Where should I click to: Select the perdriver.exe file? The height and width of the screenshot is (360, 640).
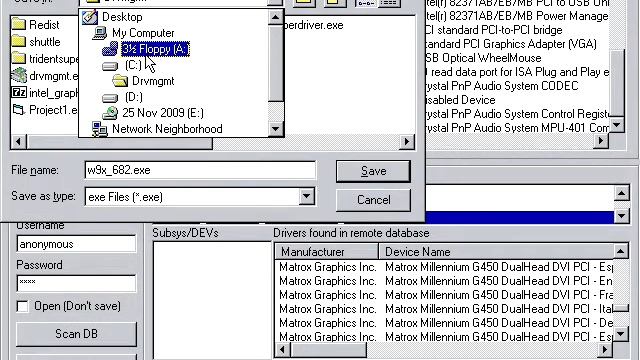coord(313,25)
